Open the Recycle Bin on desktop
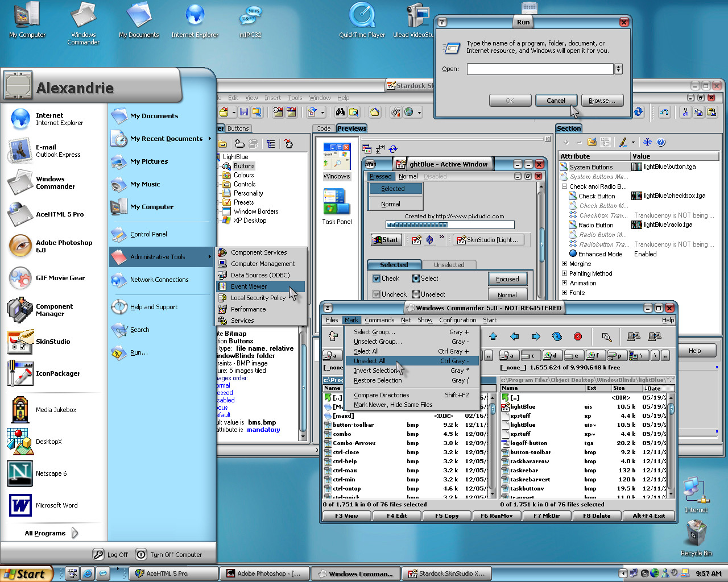 696,537
